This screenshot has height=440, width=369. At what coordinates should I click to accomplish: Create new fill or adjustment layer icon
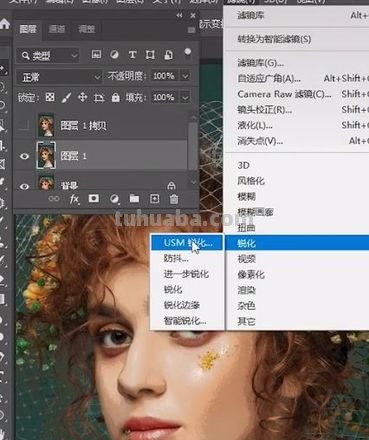coord(114,199)
